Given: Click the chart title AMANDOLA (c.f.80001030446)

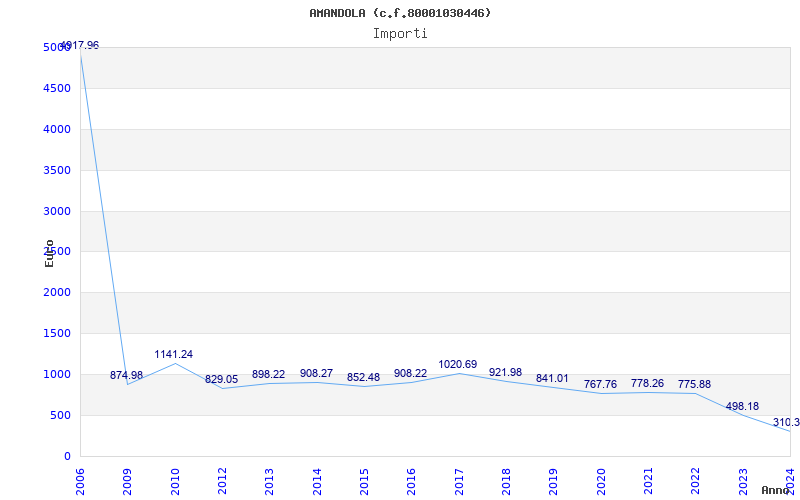Looking at the screenshot, I should pyautogui.click(x=400, y=13).
